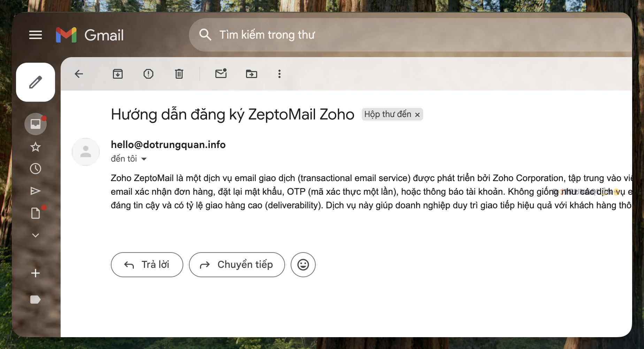644x349 pixels.
Task: Expand more sidebar folders chevron
Action: coord(36,235)
